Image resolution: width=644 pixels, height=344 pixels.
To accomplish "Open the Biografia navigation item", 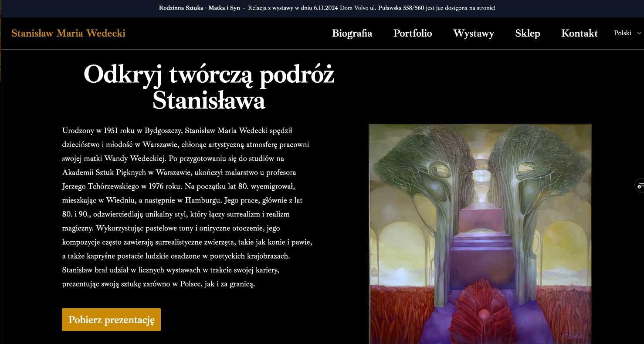I will [x=352, y=33].
